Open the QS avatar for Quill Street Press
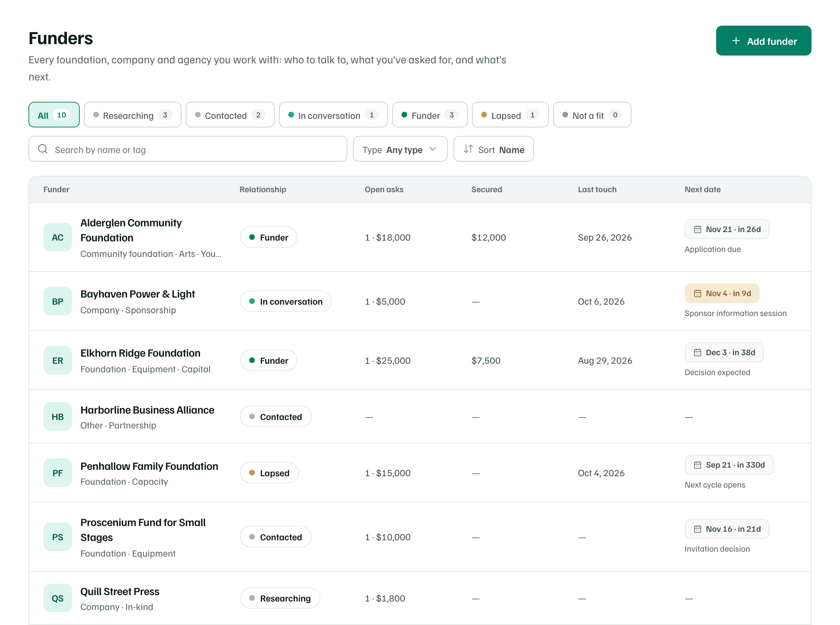 [x=58, y=598]
